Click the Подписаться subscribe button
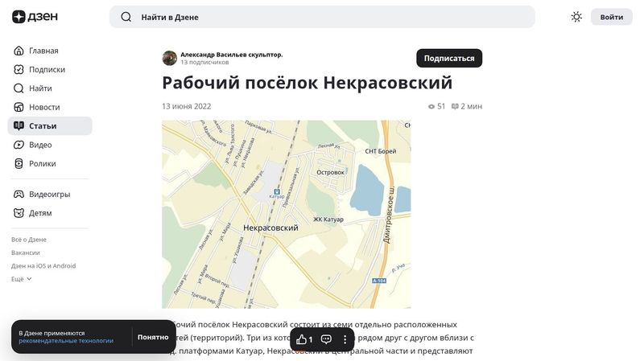The image size is (644, 361). [448, 58]
